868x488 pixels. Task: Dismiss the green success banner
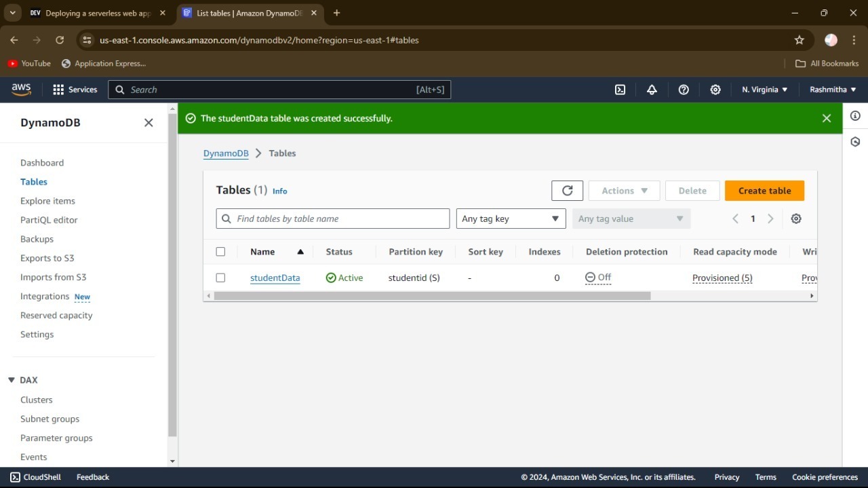coord(827,118)
